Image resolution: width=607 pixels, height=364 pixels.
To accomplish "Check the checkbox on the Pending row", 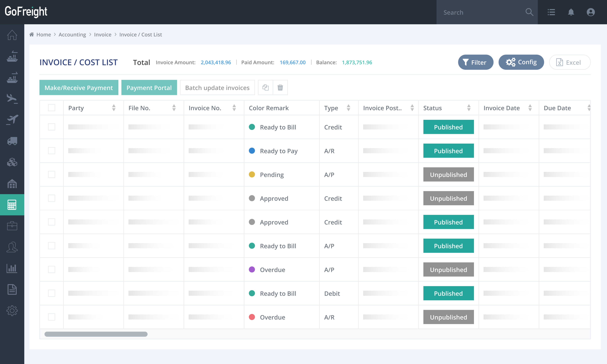I will (52, 174).
